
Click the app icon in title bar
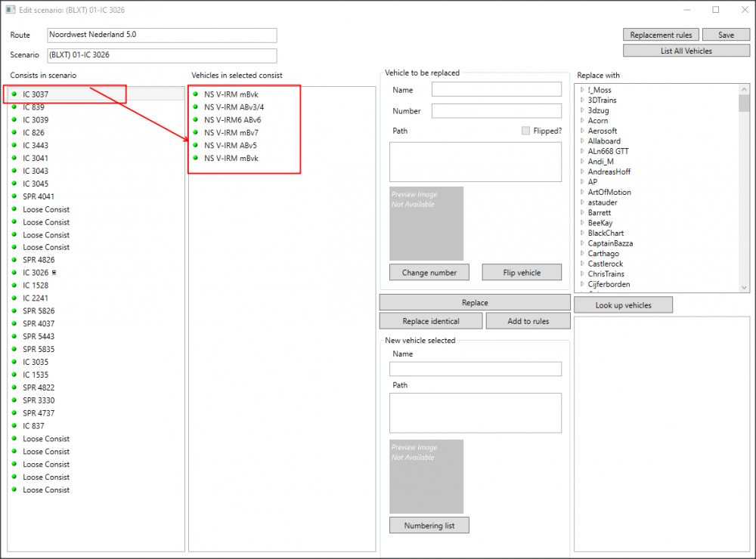click(10, 10)
